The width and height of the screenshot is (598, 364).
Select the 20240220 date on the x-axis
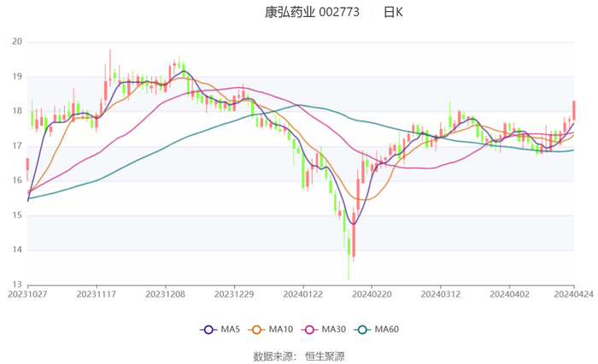pos(371,294)
